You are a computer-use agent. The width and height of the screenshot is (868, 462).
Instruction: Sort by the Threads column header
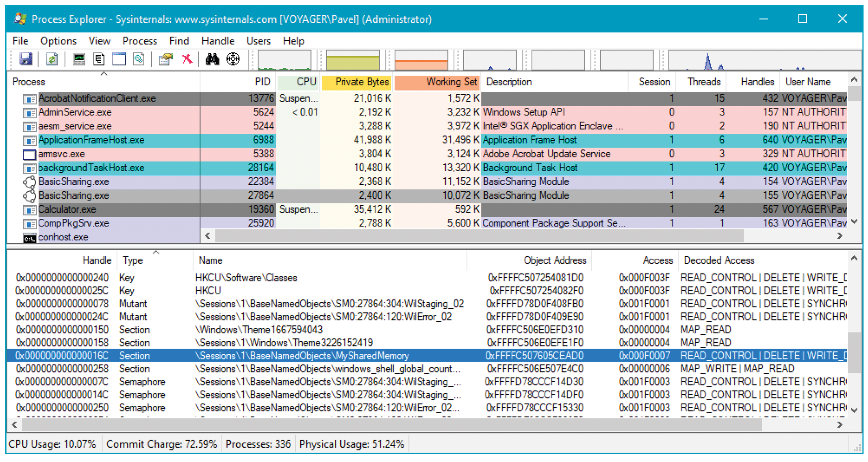(x=701, y=82)
